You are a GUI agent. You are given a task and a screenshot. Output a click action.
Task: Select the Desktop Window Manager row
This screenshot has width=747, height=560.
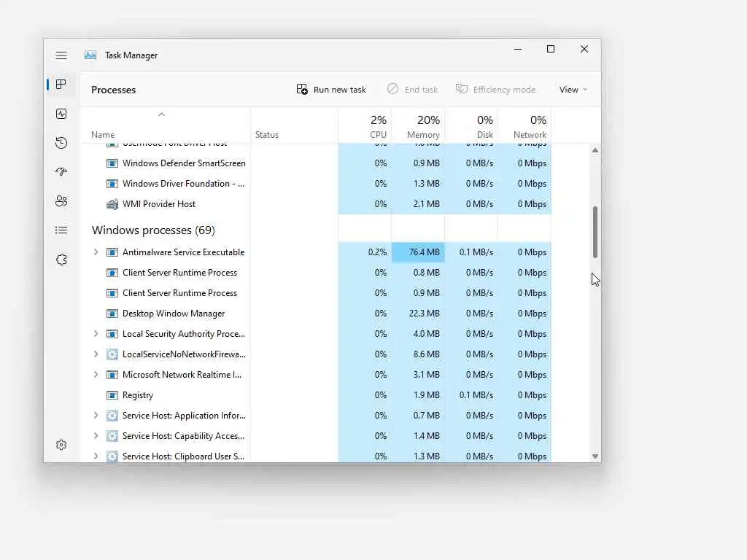[315, 314]
